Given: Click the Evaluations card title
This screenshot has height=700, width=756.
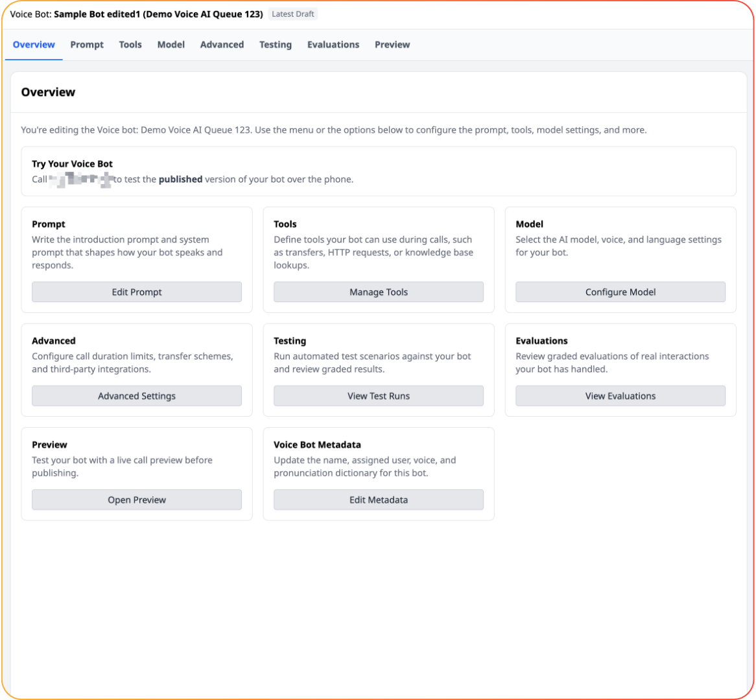Looking at the screenshot, I should pyautogui.click(x=541, y=341).
